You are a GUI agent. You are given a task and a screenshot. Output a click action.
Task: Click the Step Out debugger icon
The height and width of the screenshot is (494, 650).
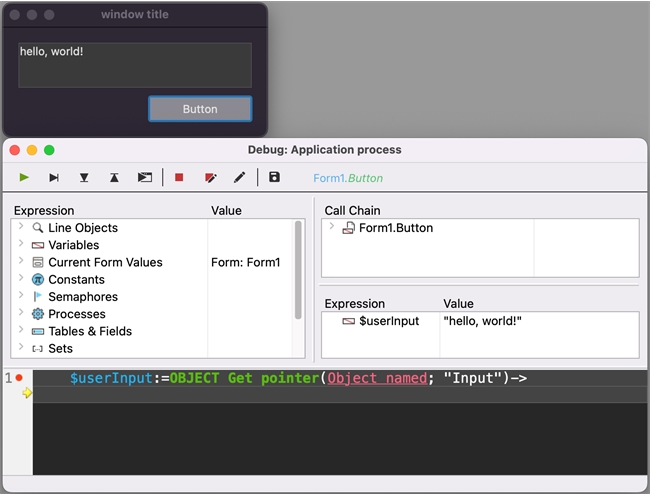[x=114, y=178]
